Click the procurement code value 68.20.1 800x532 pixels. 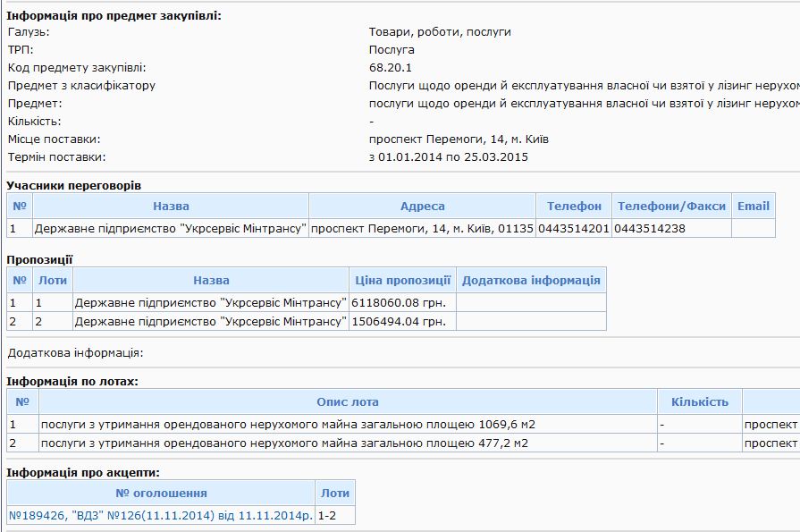[391, 68]
